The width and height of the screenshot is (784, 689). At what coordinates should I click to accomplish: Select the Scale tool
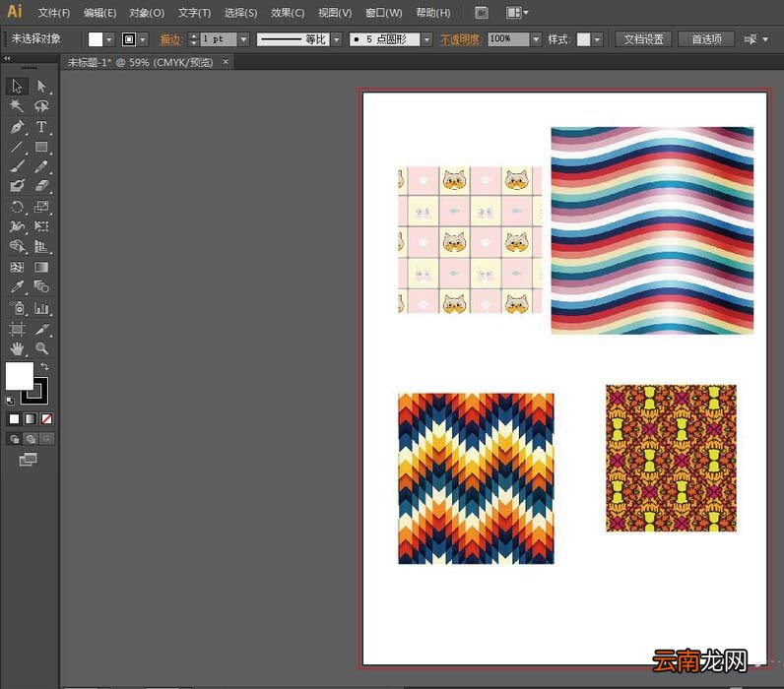pos(41,207)
